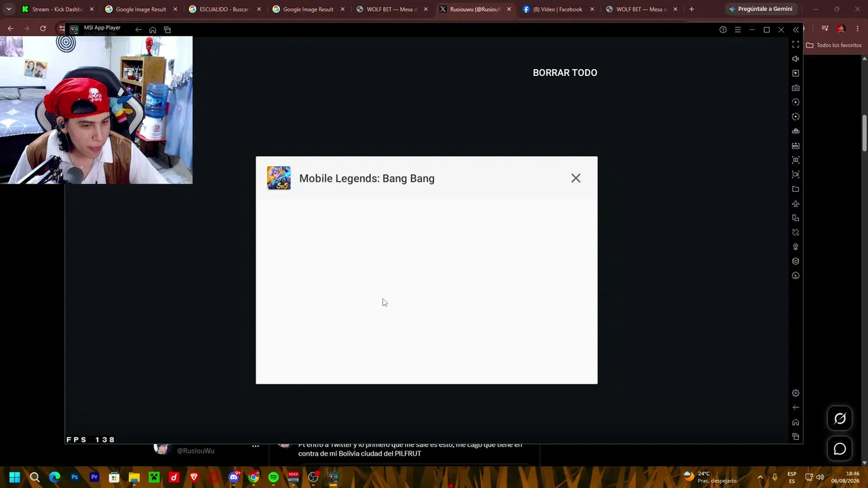This screenshot has height=488, width=868.
Task: Open MSI App Player settings gear
Action: coord(795,393)
